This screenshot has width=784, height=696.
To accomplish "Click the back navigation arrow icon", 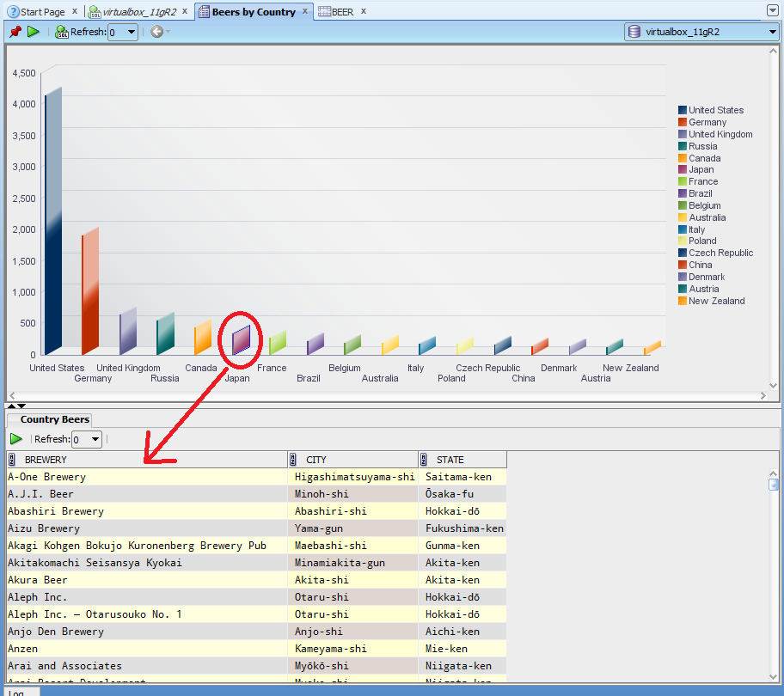I will [156, 32].
